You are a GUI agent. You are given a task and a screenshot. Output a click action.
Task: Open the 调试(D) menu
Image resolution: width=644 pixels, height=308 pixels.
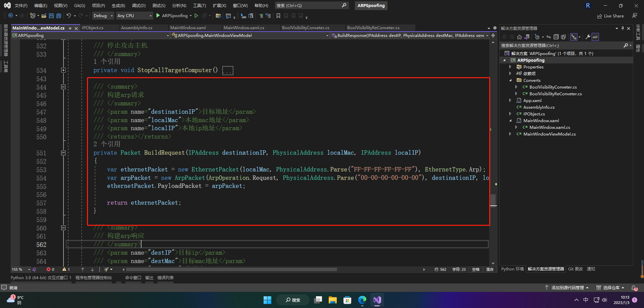point(139,6)
